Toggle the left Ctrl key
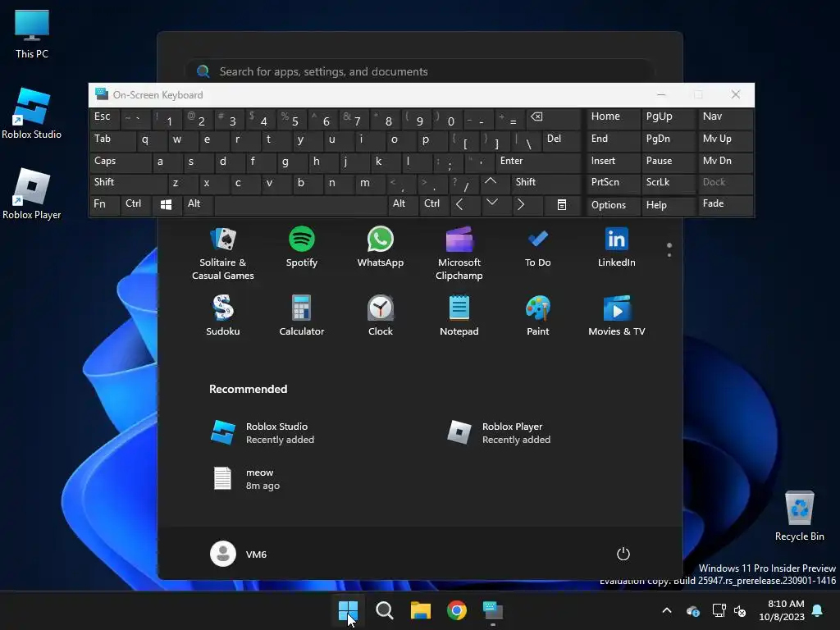This screenshot has width=840, height=630. [x=135, y=205]
